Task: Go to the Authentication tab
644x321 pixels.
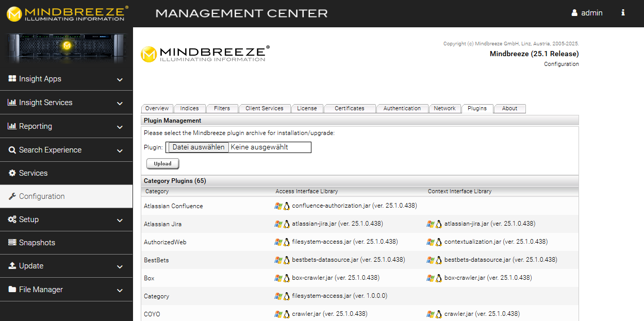Action: tap(402, 109)
